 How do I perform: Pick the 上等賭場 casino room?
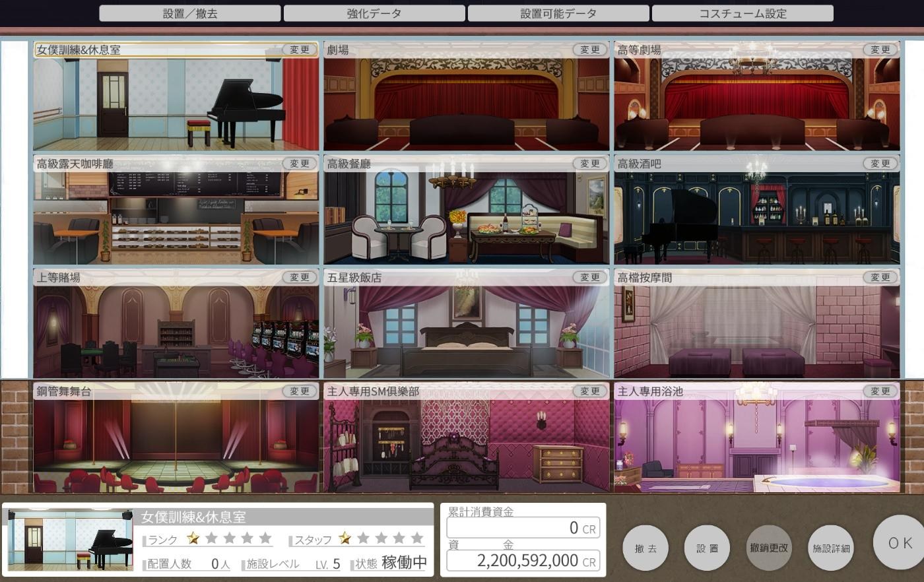tap(176, 331)
